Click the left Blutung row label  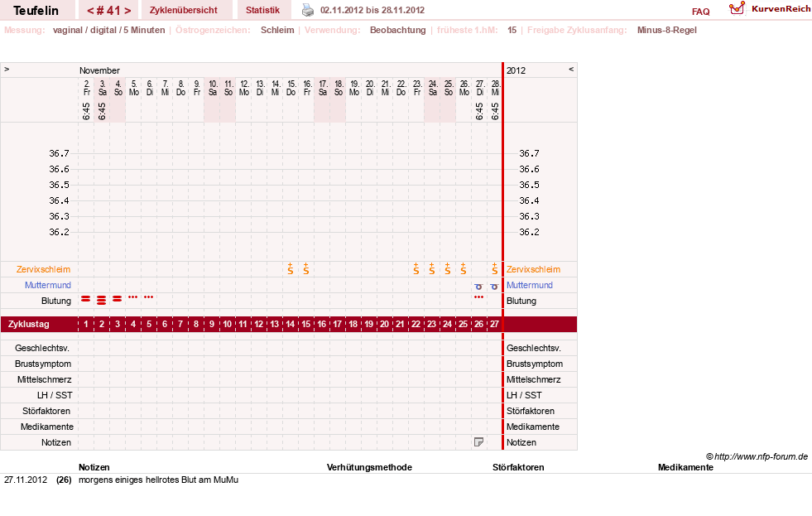click(x=56, y=301)
